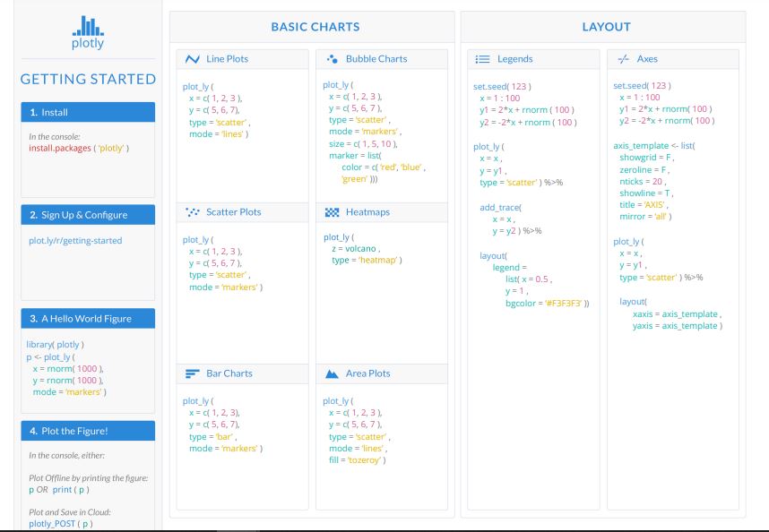This screenshot has width=769, height=532.
Task: Click the Heatmaps grid icon
Action: point(332,212)
